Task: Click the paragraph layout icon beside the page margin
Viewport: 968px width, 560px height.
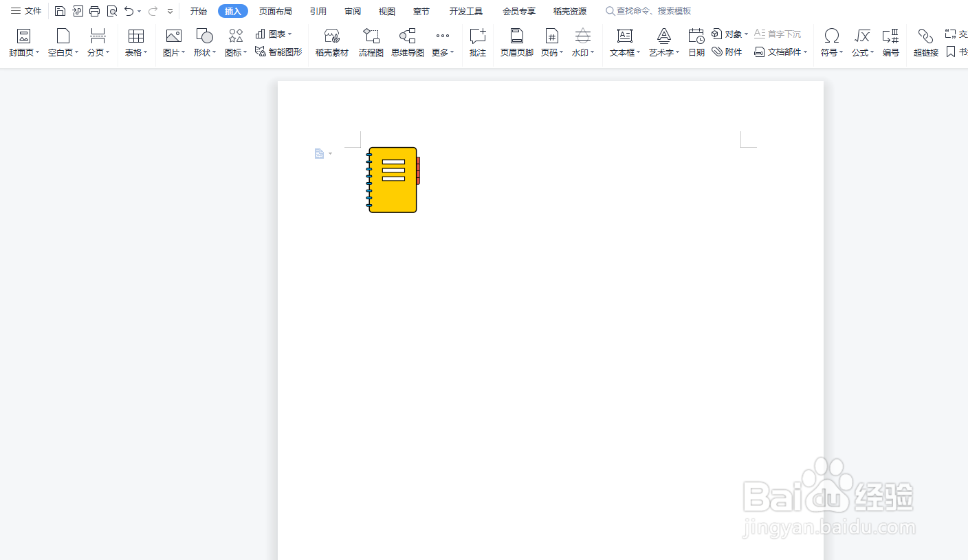Action: pos(320,154)
